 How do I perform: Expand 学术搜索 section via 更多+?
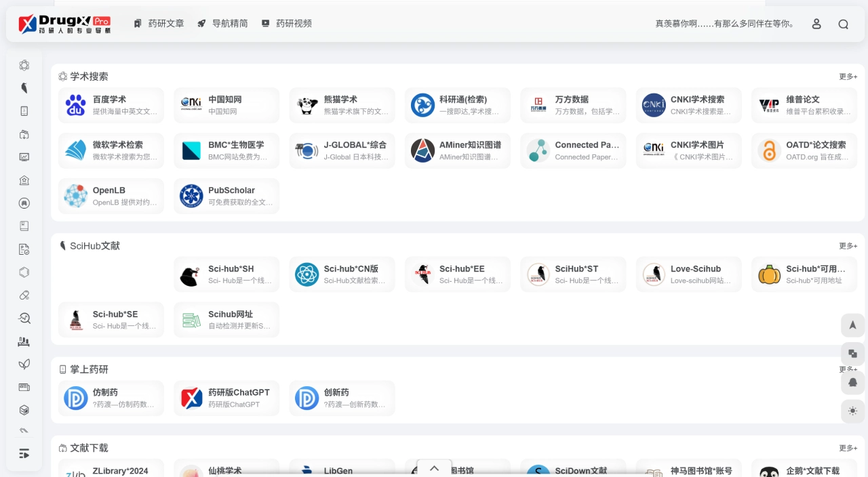pos(848,77)
